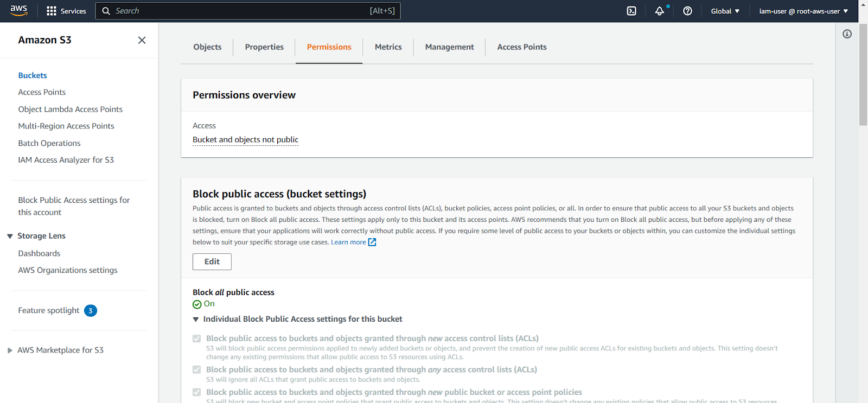Click the Feature spotlight badge 3
This screenshot has height=403, width=868.
(91, 311)
